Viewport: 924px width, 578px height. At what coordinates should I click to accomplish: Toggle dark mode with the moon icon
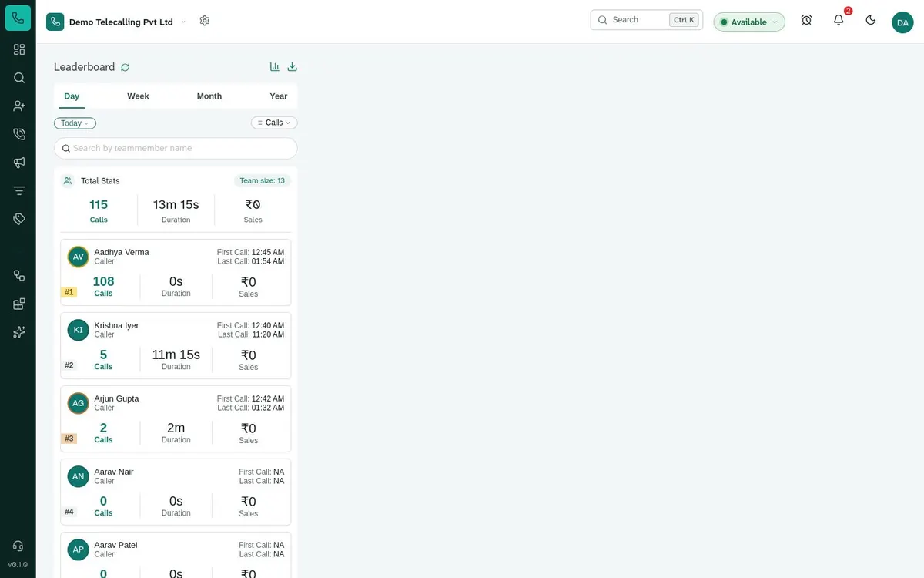871,21
